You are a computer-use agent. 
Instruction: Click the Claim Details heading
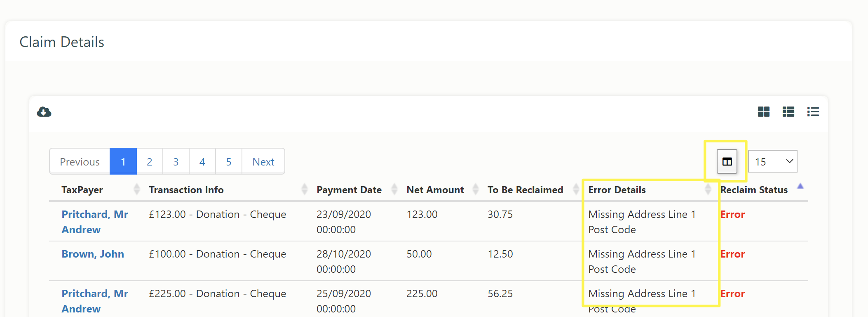point(62,42)
